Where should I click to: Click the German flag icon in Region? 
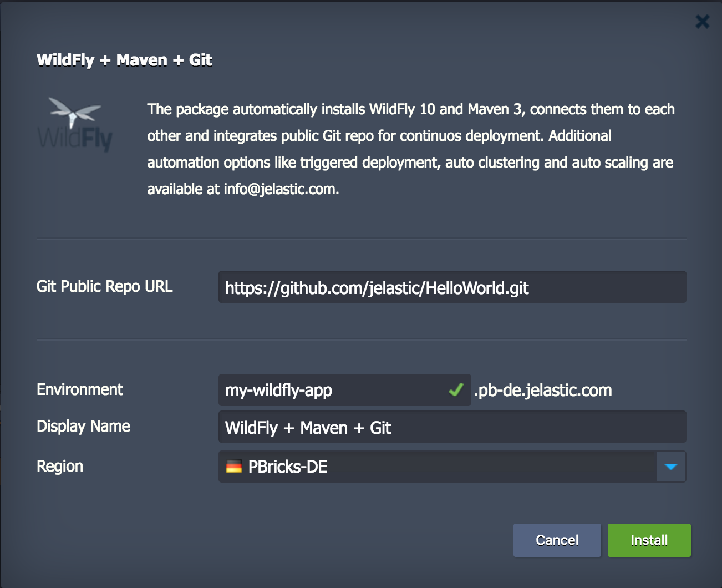pos(234,467)
